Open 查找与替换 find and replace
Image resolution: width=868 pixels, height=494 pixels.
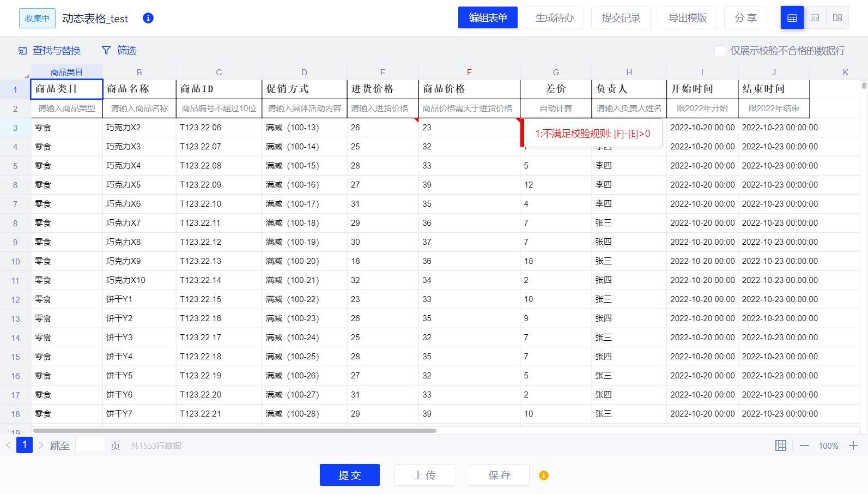point(50,51)
